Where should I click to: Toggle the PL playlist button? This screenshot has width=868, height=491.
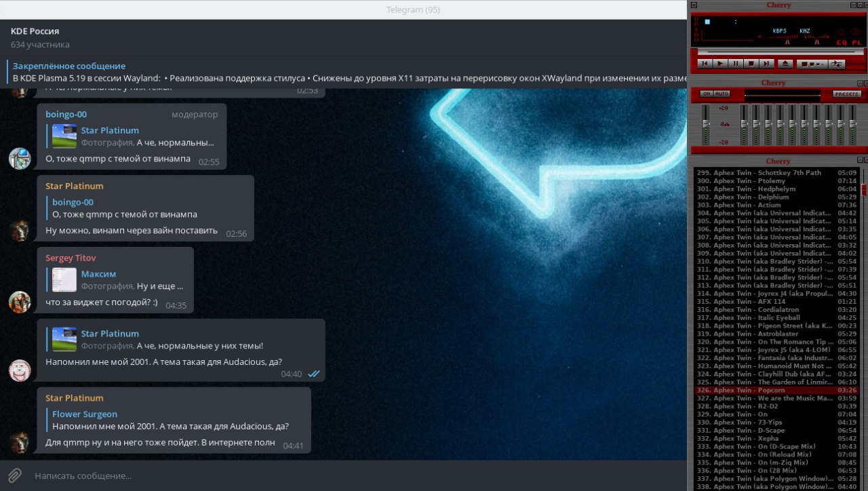(x=856, y=43)
